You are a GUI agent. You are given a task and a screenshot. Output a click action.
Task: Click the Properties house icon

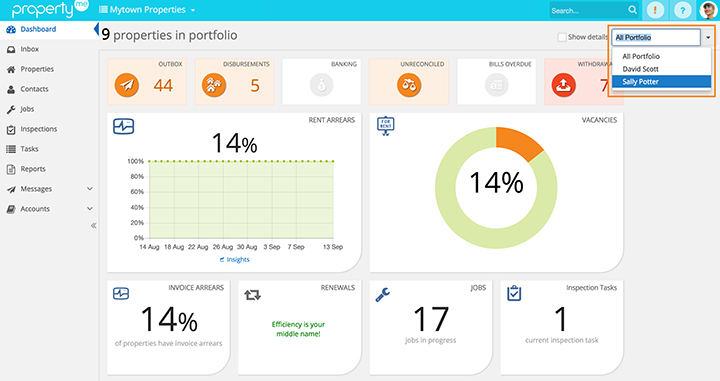(11, 69)
